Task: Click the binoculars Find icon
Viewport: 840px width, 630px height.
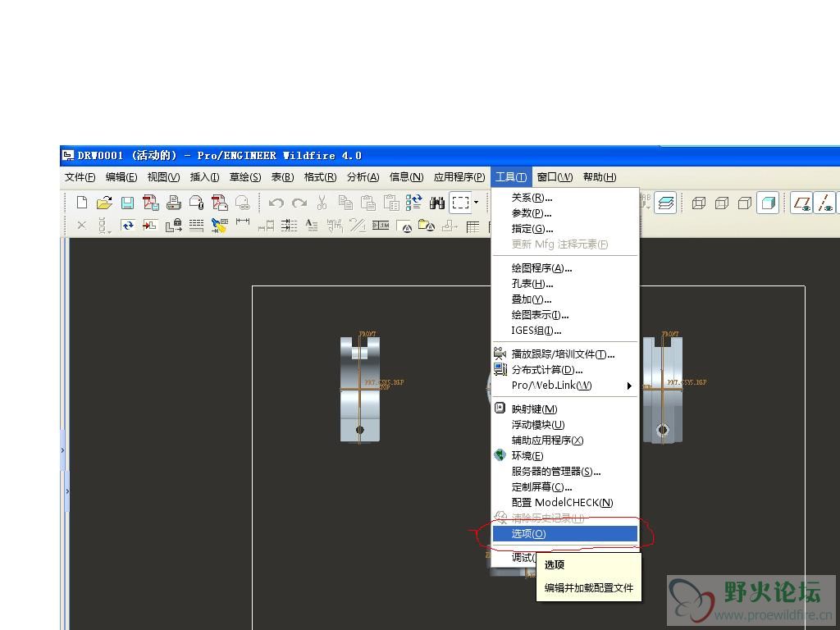Action: [437, 203]
